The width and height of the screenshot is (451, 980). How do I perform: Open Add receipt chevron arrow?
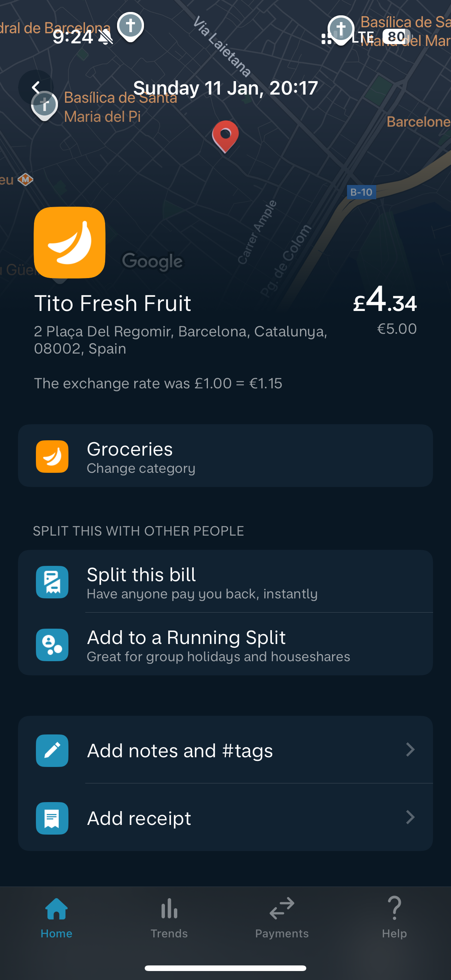(x=410, y=817)
